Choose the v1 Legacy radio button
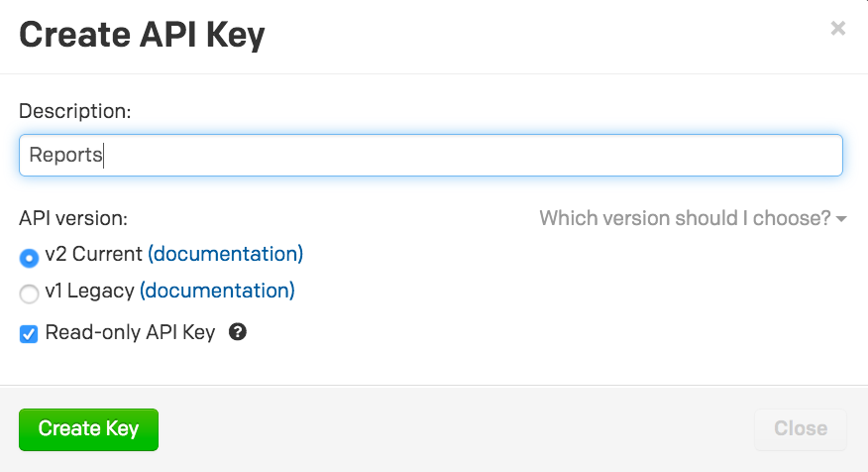The height and width of the screenshot is (472, 868). pyautogui.click(x=29, y=294)
